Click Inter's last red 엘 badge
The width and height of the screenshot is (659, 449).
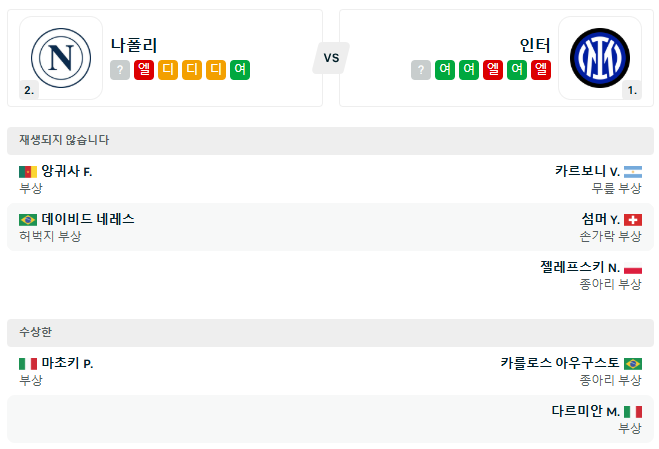[541, 70]
